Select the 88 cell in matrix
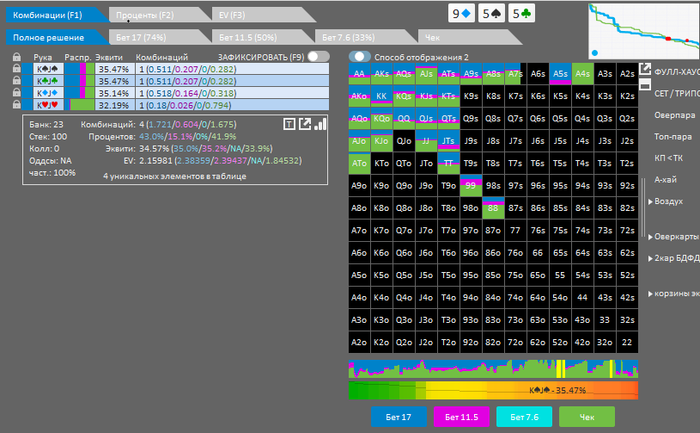 point(493,208)
